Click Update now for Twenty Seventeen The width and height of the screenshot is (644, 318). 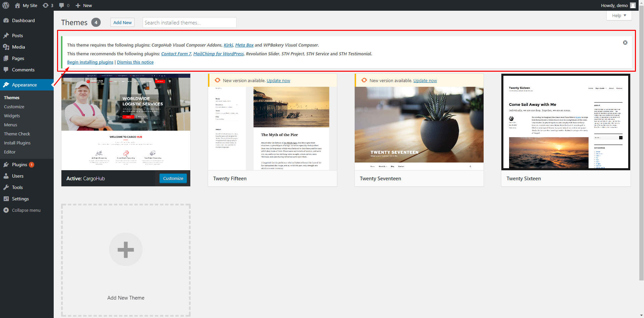(x=425, y=80)
